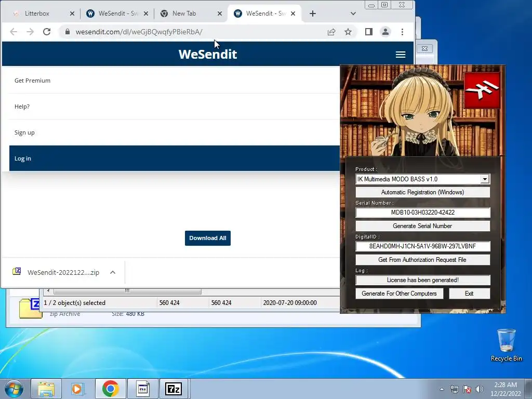Click the red IK logo in keygen
The image size is (532, 399).
(482, 90)
